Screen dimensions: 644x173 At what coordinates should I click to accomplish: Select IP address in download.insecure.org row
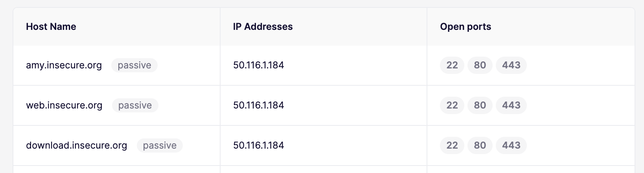pyautogui.click(x=258, y=145)
